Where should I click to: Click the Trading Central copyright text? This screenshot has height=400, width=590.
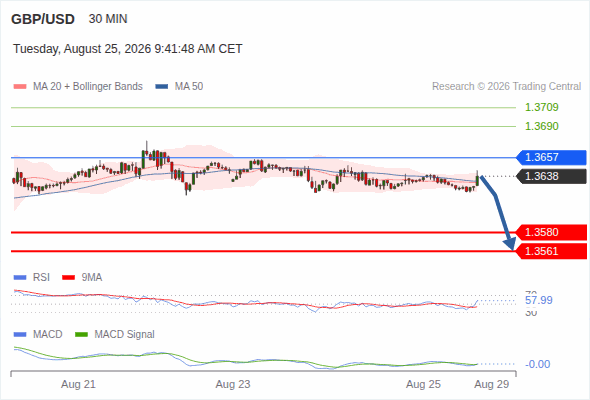(x=506, y=87)
